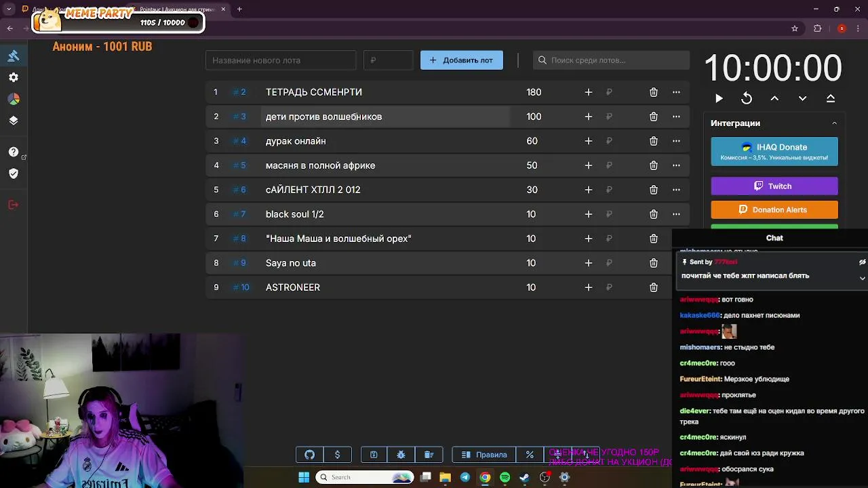This screenshot has width=868, height=488.
Task: Click the bug report icon in bottom toolbar
Action: [x=401, y=455]
